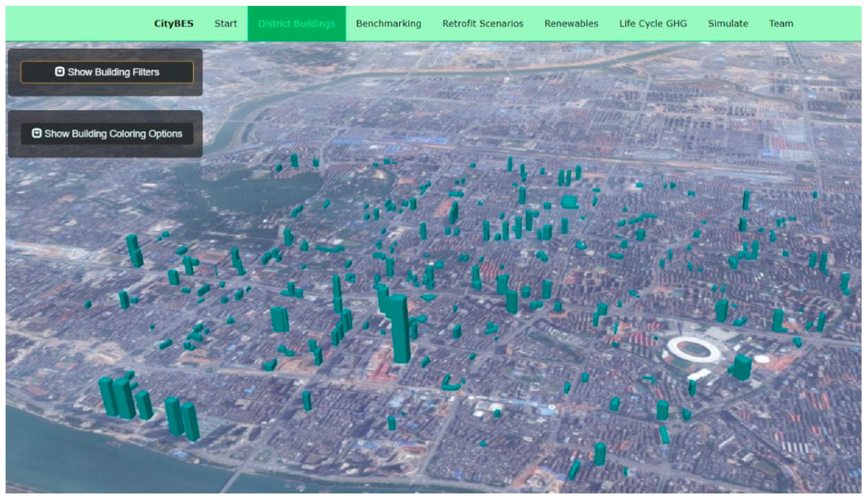Select the leftmost tower in the riverside teal cluster
The image size is (868, 499).
tap(108, 397)
